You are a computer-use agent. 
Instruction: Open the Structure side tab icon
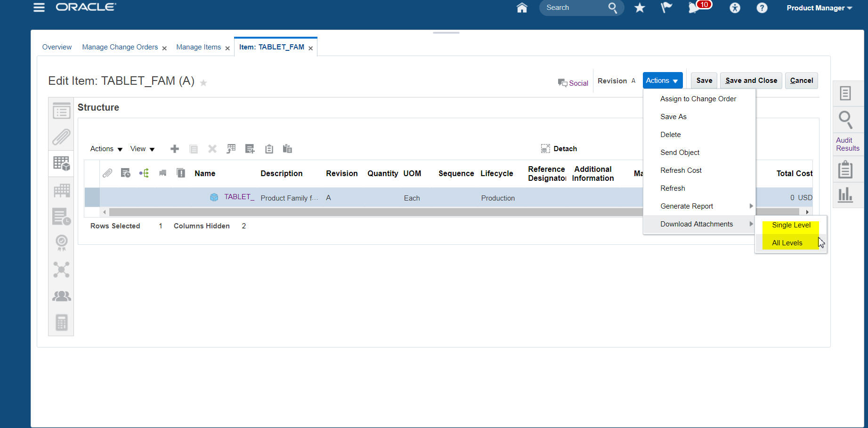[x=61, y=163]
